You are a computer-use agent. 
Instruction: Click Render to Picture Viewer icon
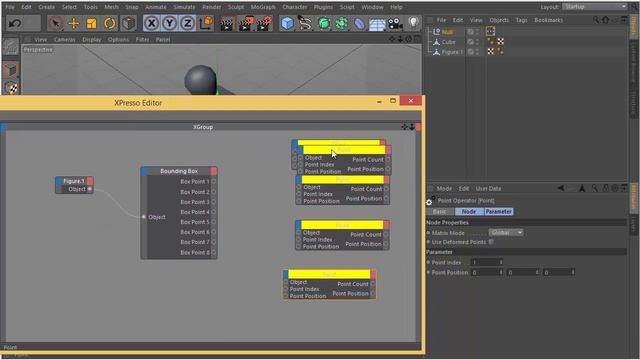[x=246, y=23]
